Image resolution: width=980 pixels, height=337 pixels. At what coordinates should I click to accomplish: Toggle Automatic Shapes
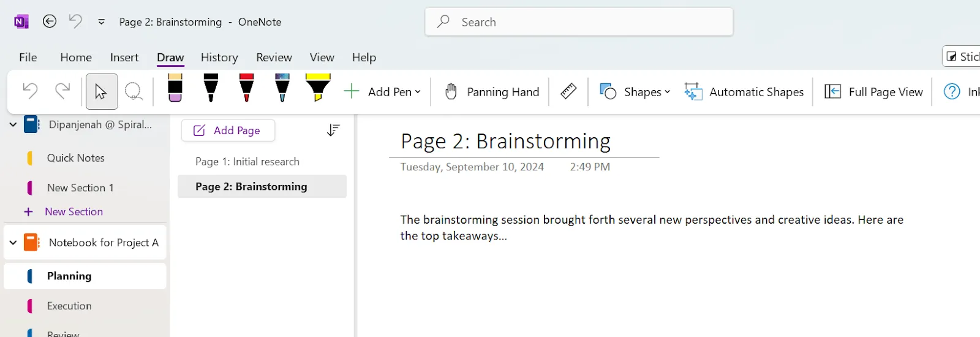[744, 92]
